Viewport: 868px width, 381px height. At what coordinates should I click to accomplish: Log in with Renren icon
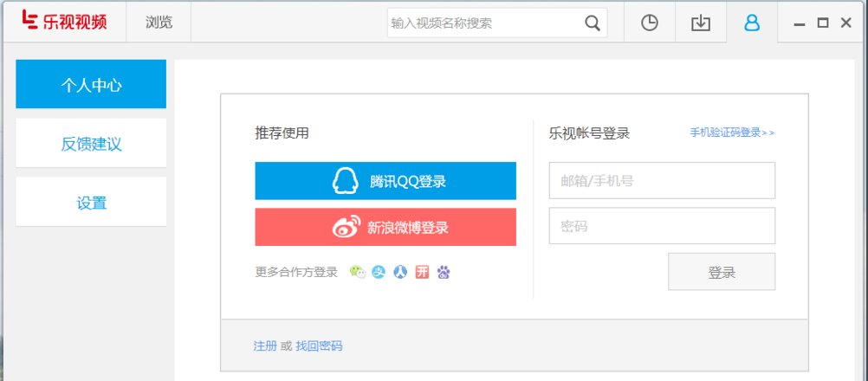pos(400,272)
